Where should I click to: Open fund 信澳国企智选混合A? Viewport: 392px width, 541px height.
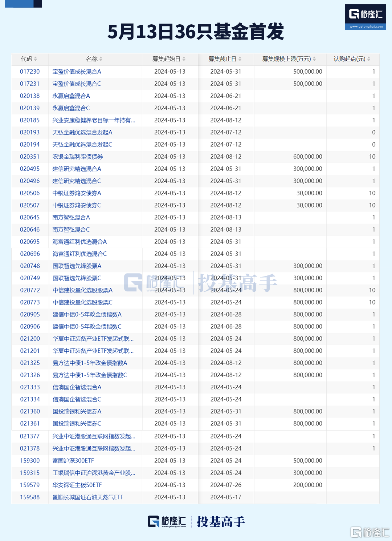(x=77, y=387)
